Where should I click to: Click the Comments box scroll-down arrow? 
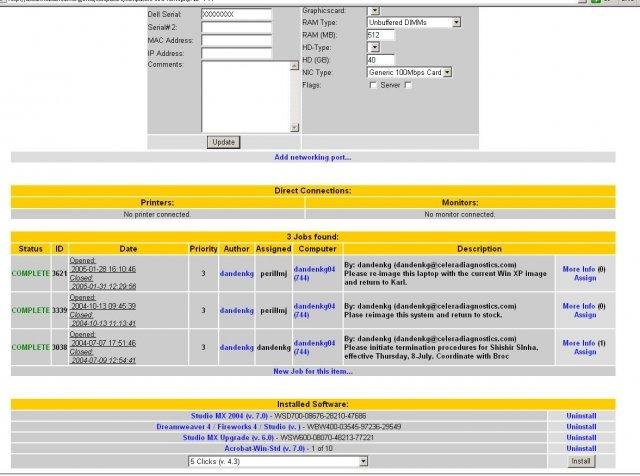click(x=294, y=127)
